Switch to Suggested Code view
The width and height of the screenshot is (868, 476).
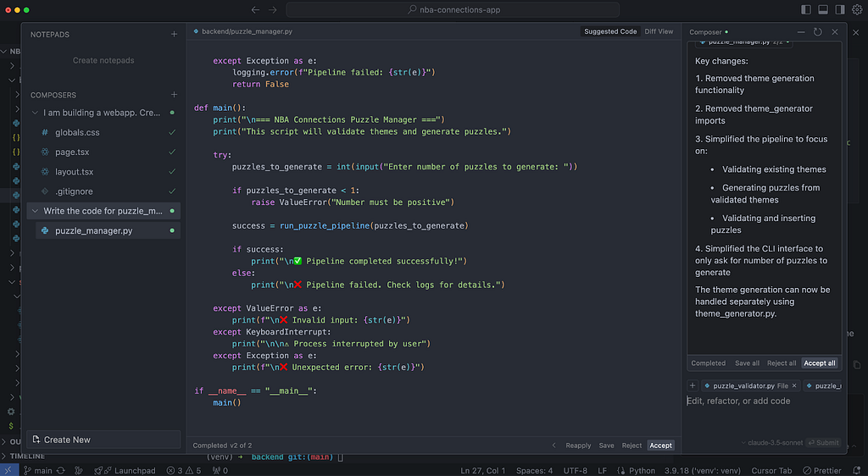click(x=610, y=31)
